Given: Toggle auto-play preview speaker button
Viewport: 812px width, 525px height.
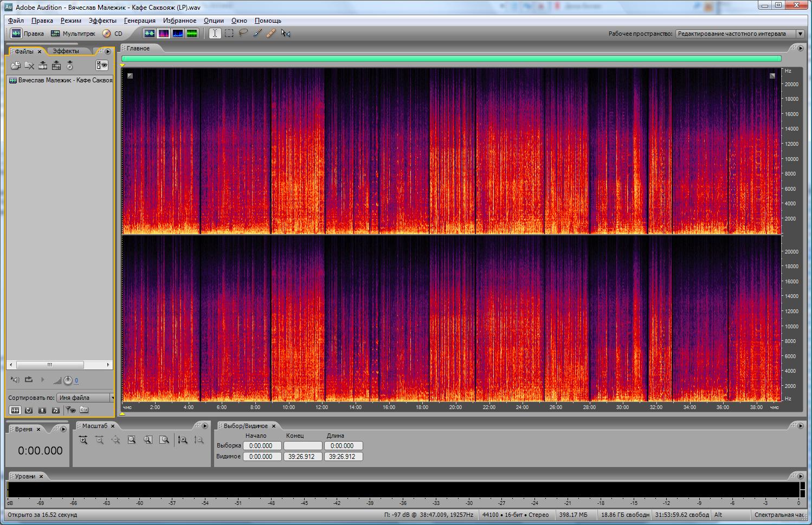Looking at the screenshot, I should point(15,380).
